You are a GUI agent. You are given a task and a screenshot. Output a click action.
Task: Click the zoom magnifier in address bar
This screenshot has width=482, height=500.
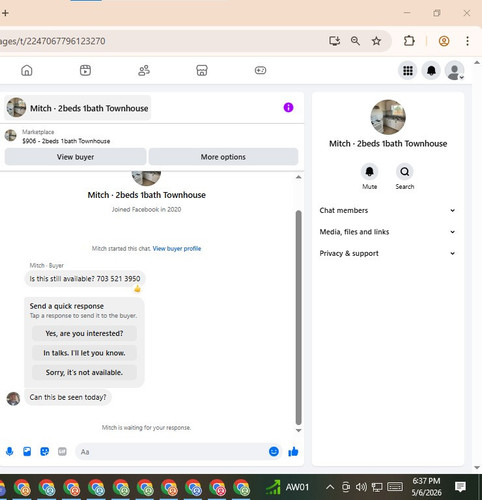(x=355, y=41)
